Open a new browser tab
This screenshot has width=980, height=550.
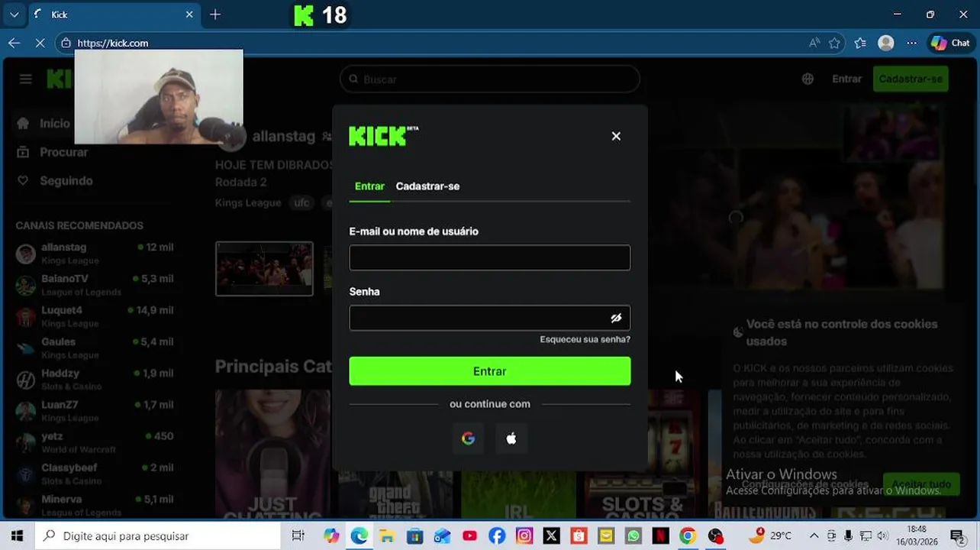pos(215,15)
